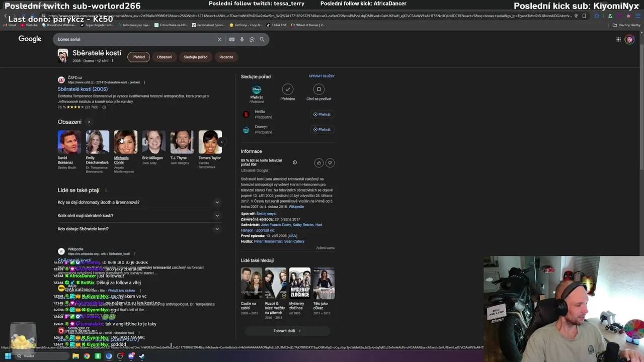This screenshot has width=644, height=362.
Task: Search by image using Lens icon
Action: [x=252, y=39]
